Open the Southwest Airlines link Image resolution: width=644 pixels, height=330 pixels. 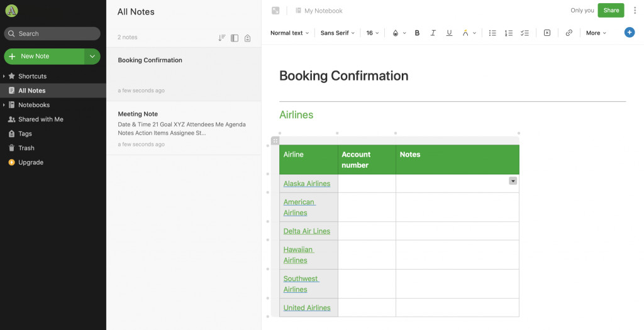coord(301,284)
